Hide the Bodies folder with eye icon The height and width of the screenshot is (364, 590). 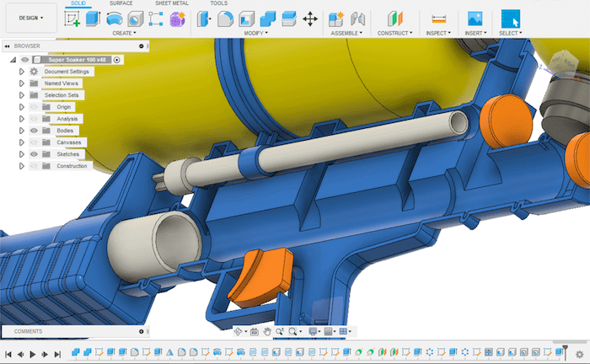pyautogui.click(x=35, y=131)
